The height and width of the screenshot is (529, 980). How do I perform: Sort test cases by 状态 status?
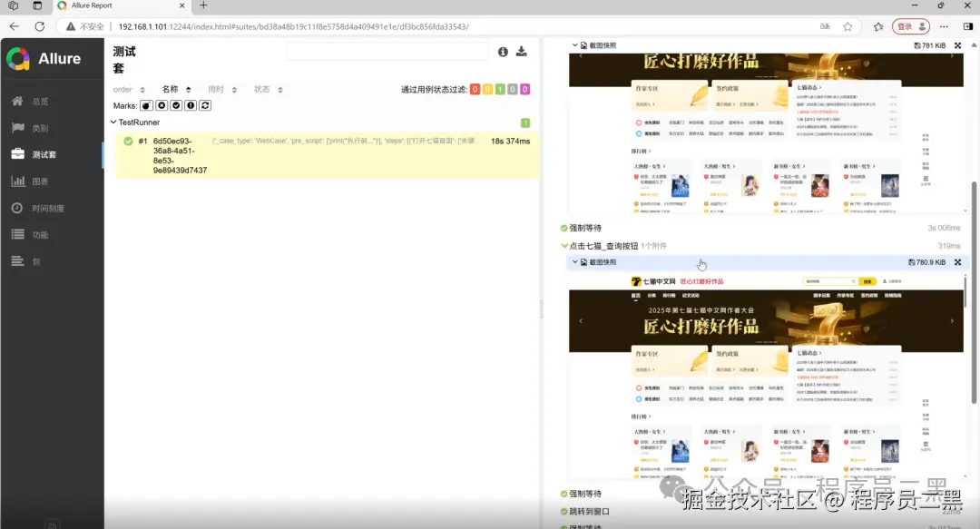pos(268,90)
